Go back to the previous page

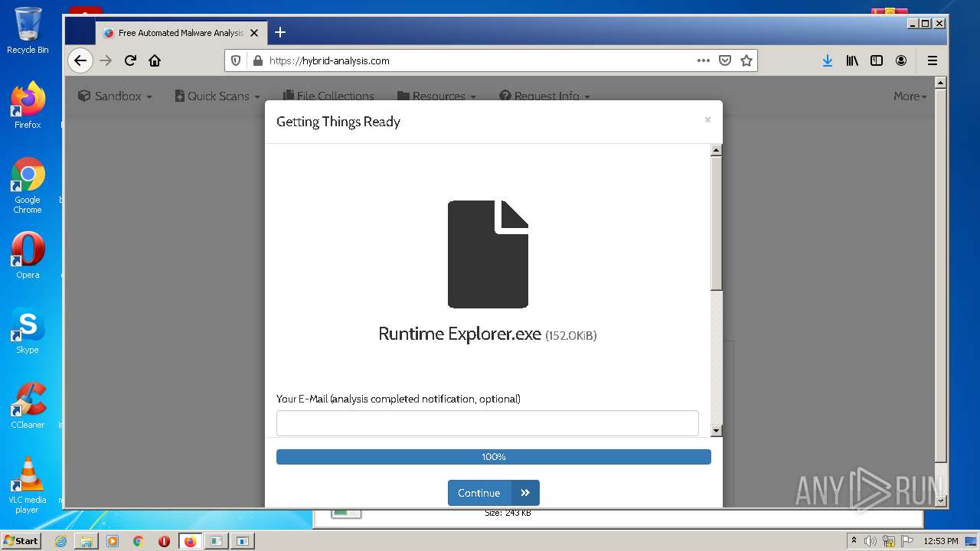click(x=80, y=60)
